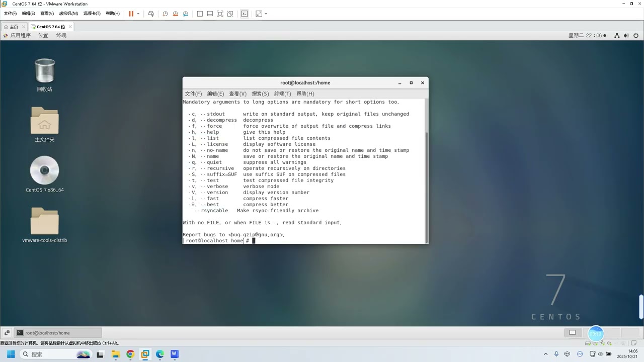The image size is (644, 362).
Task: Open terminal 查看(V) menu
Action: (237, 94)
